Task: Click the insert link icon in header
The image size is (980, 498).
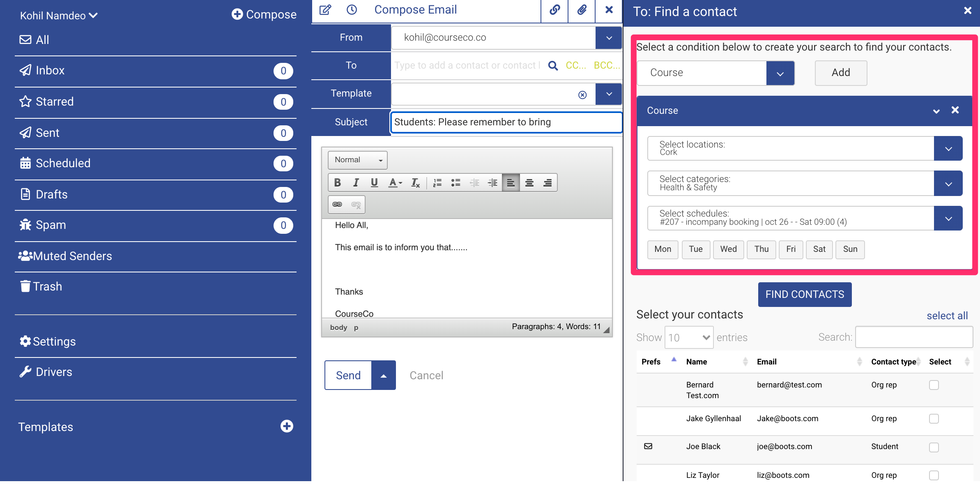Action: coord(554,10)
